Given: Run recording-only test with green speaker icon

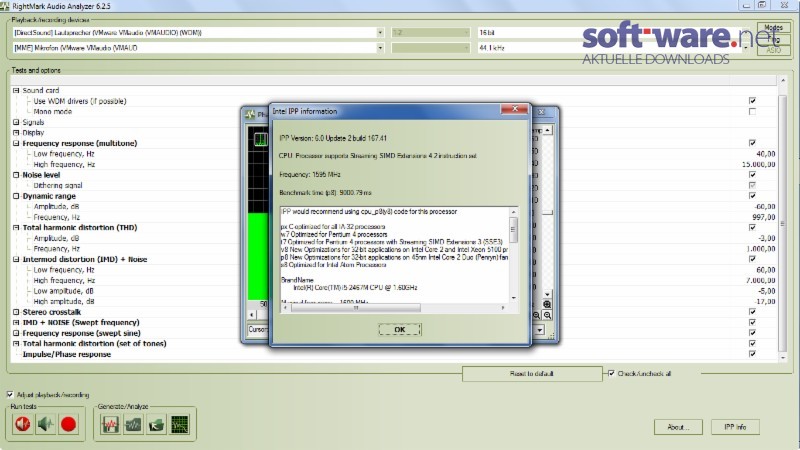Looking at the screenshot, I should tap(45, 424).
